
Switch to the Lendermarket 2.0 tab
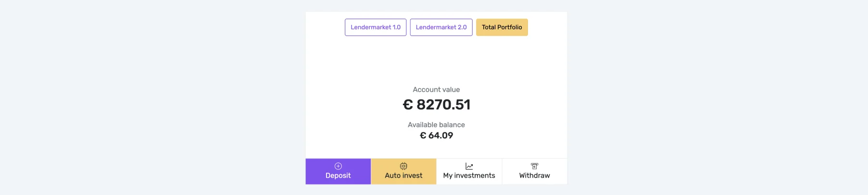[x=441, y=27]
